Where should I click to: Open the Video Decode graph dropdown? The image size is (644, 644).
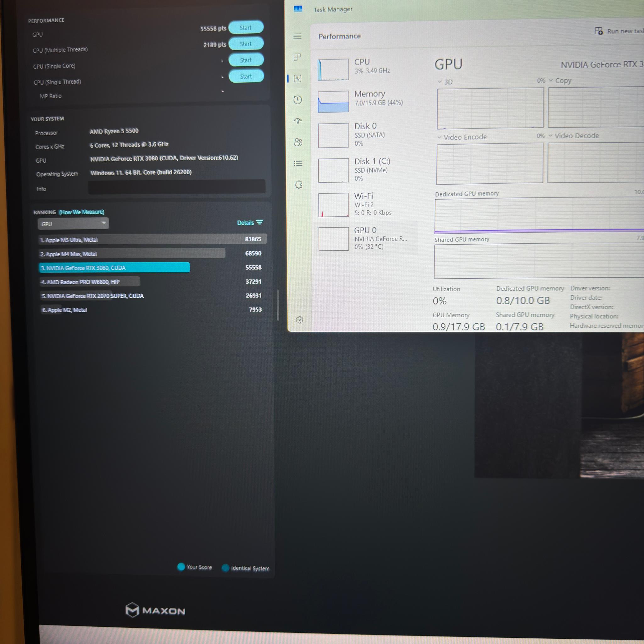tap(574, 136)
